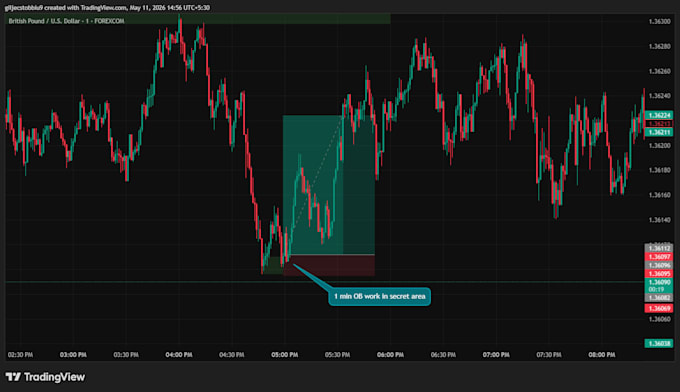
Task: Click the 04:30 PM time axis label
Action: [x=232, y=355]
